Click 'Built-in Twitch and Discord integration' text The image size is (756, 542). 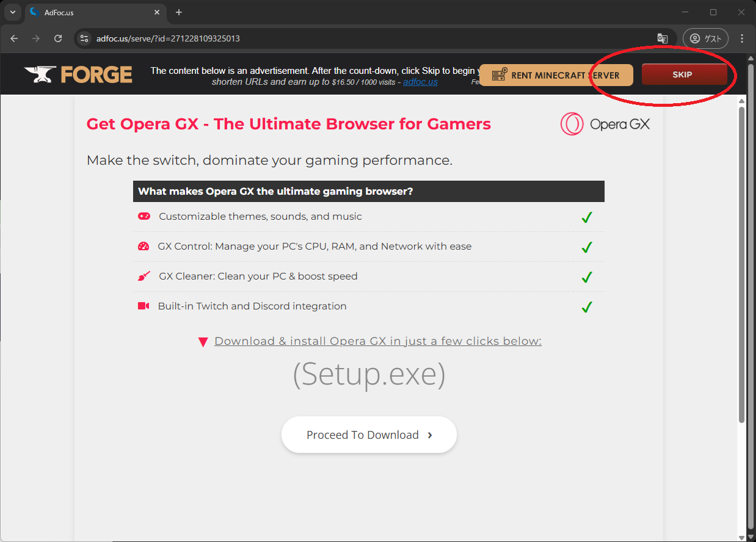(252, 306)
